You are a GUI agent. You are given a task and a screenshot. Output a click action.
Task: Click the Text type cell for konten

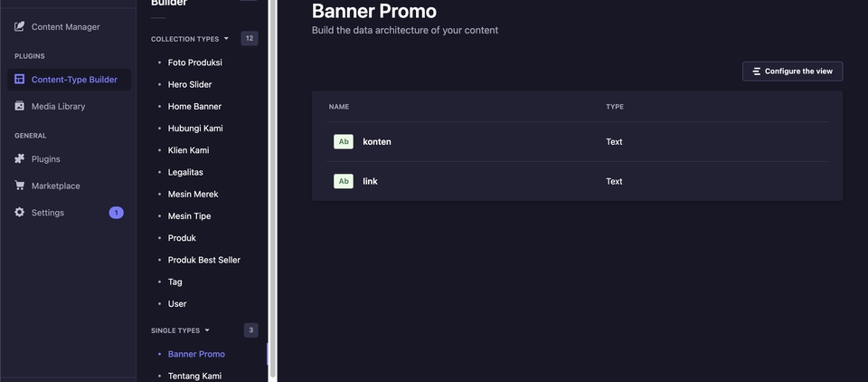tap(614, 141)
